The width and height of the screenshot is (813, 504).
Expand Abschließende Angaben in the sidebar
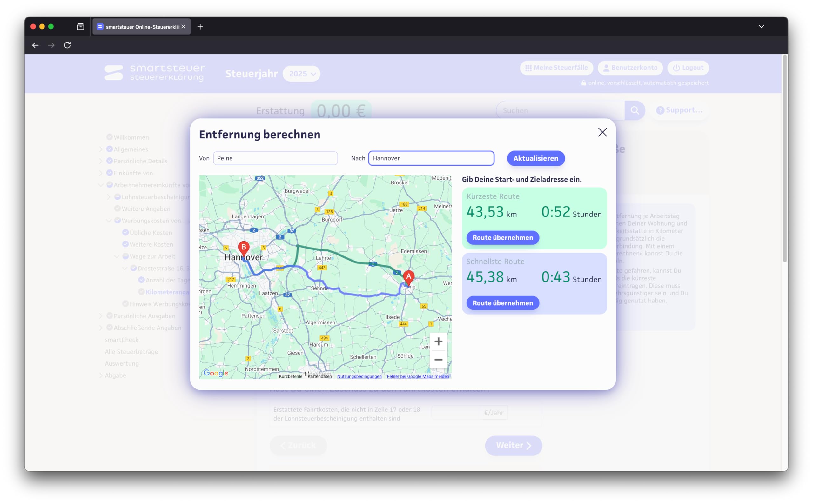pos(101,328)
